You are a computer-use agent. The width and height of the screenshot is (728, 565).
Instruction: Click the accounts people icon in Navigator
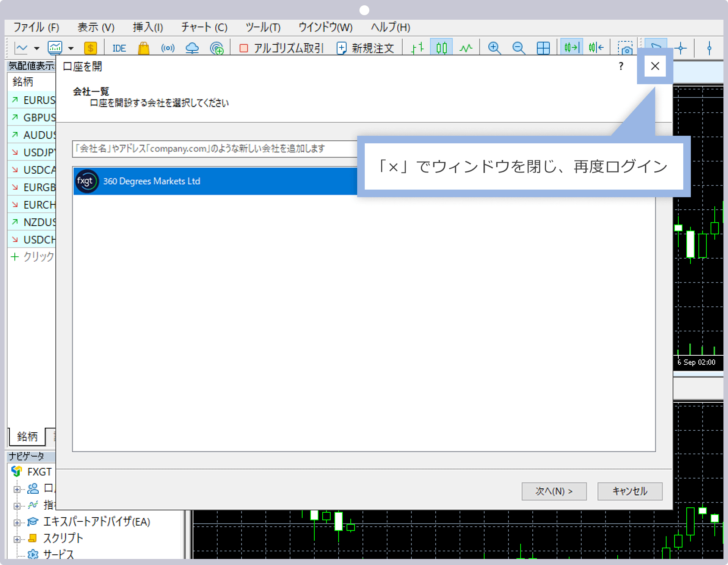33,488
